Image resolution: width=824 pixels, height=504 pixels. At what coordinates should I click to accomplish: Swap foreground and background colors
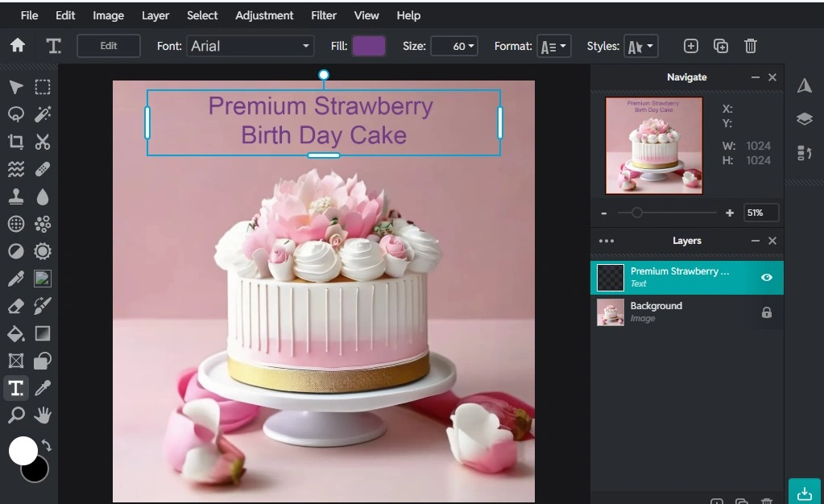47,444
